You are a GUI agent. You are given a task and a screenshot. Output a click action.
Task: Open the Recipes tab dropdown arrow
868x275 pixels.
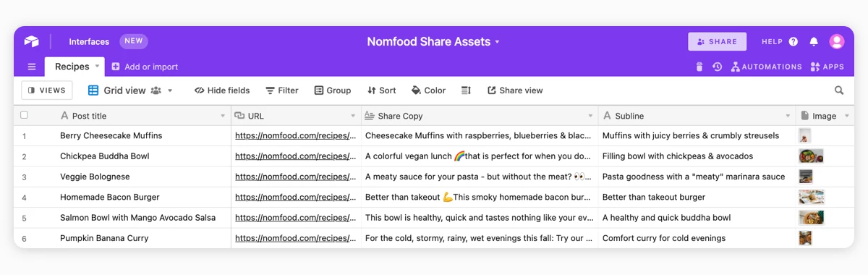pos(97,67)
